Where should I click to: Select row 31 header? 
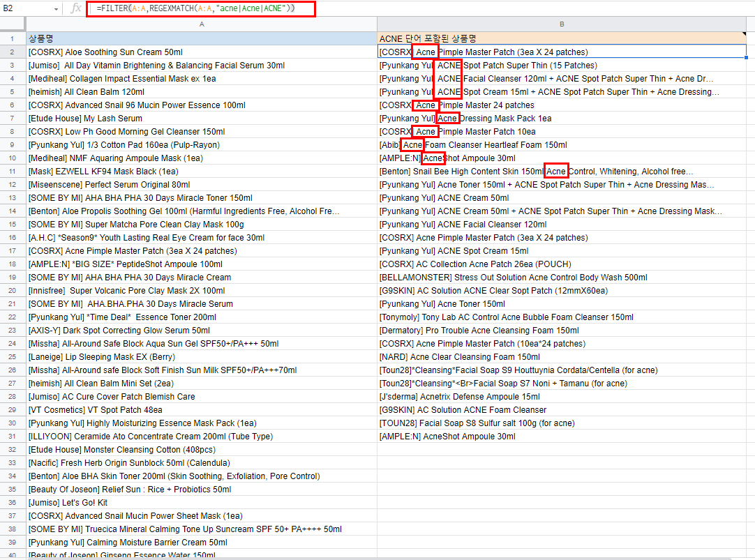[13, 437]
